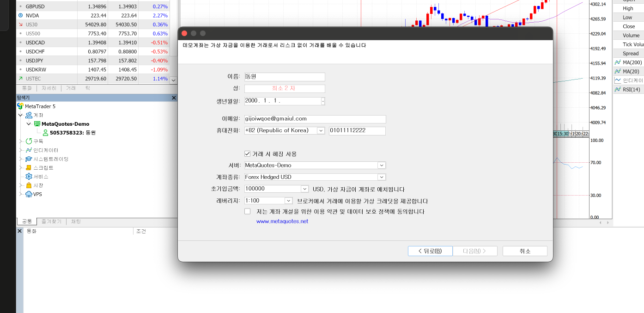Click the 구독 subscription refresh icon
Image resolution: width=644 pixels, height=313 pixels.
click(29, 141)
